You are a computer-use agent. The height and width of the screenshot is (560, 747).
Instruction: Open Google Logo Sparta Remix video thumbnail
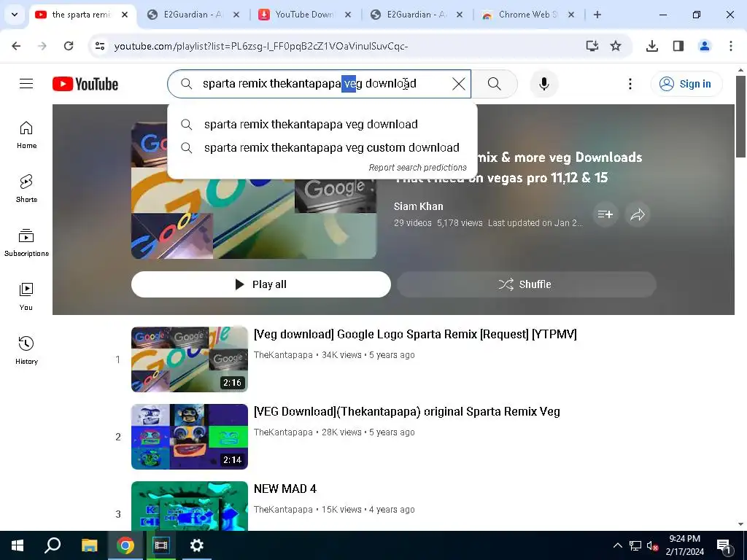(190, 359)
